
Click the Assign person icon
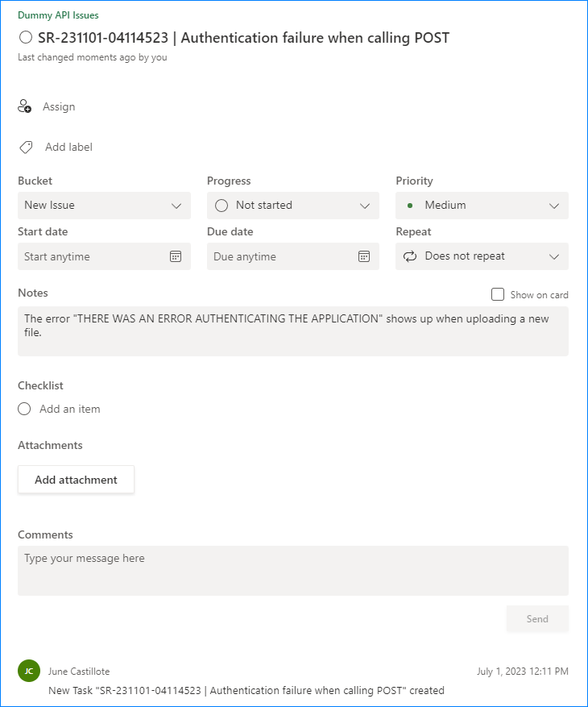point(25,106)
